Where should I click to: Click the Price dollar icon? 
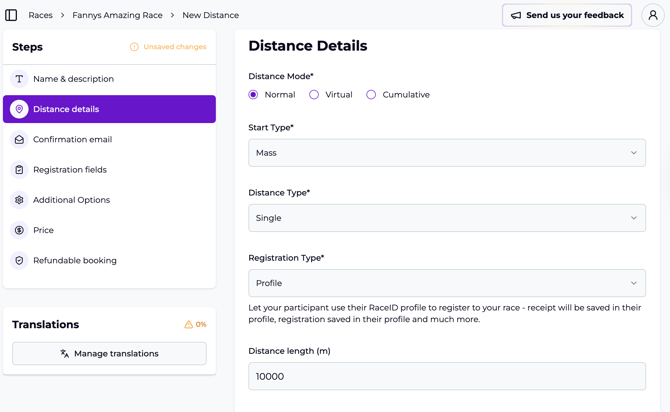click(x=19, y=230)
